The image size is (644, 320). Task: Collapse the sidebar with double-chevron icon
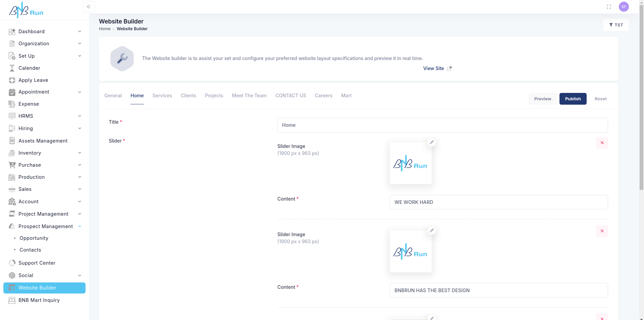tap(89, 7)
